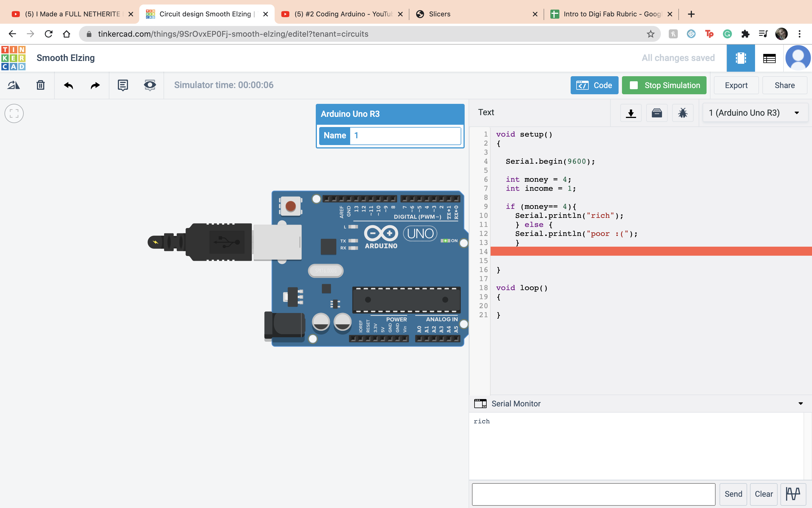This screenshot has width=812, height=508.
Task: Click the browser address bar
Action: [x=369, y=34]
